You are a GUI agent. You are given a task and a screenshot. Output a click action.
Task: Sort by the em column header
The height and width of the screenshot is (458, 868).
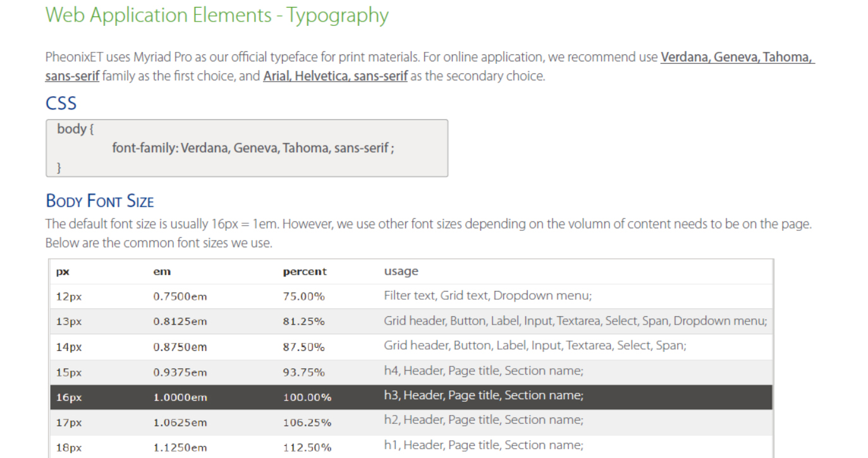coord(162,271)
